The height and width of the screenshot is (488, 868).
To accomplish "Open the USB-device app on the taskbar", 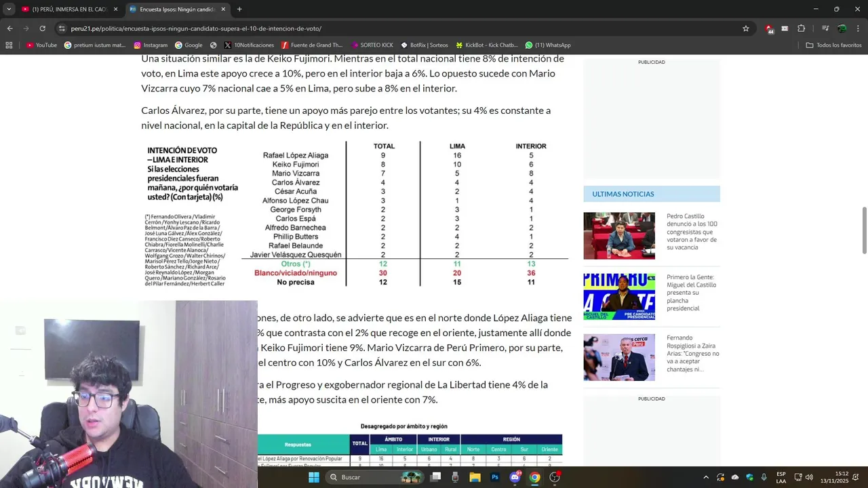I will [455, 477].
